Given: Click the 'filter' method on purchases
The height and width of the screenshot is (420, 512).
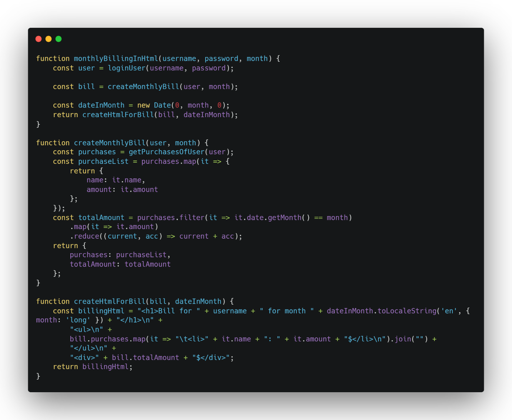Looking at the screenshot, I should (x=192, y=218).
